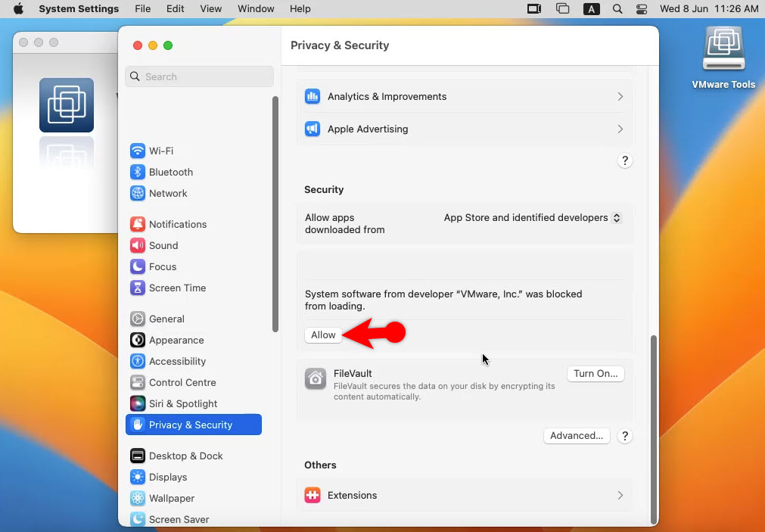Open Focus moon icon
This screenshot has width=765, height=532.
click(138, 266)
